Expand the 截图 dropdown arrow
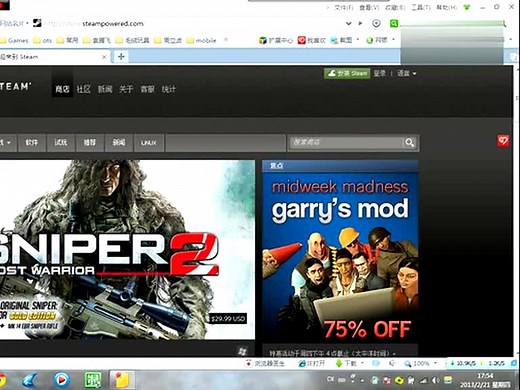 (358, 40)
